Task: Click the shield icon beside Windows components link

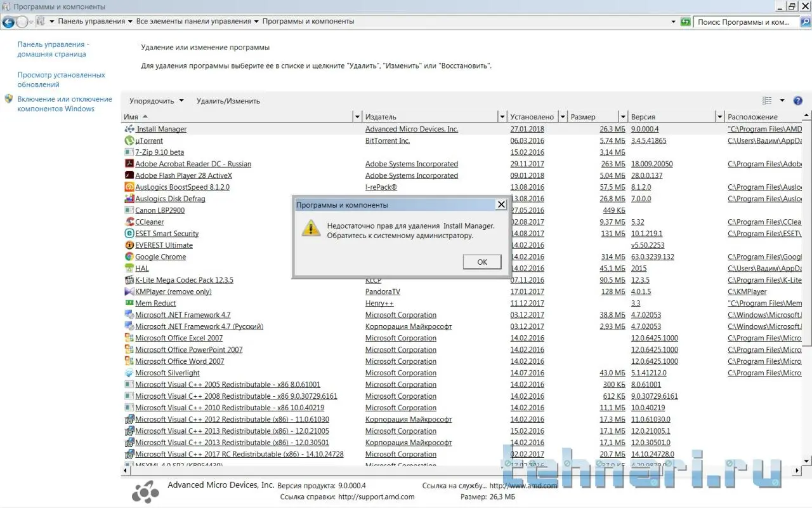Action: (x=8, y=99)
